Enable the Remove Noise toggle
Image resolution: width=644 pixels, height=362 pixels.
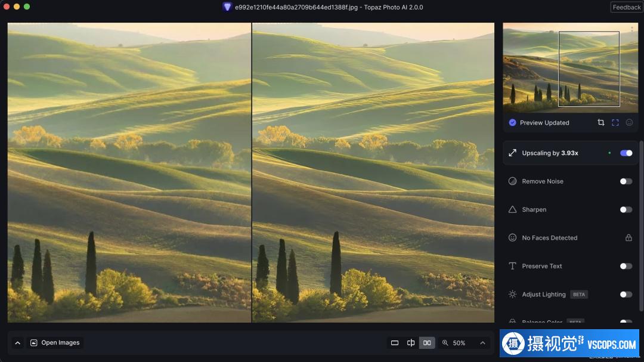point(626,181)
